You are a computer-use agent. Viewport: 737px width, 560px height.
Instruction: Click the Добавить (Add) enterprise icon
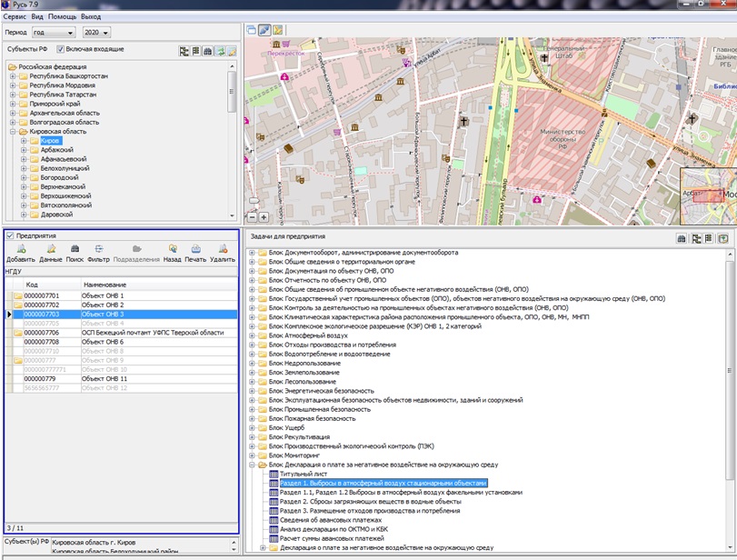pos(20,249)
